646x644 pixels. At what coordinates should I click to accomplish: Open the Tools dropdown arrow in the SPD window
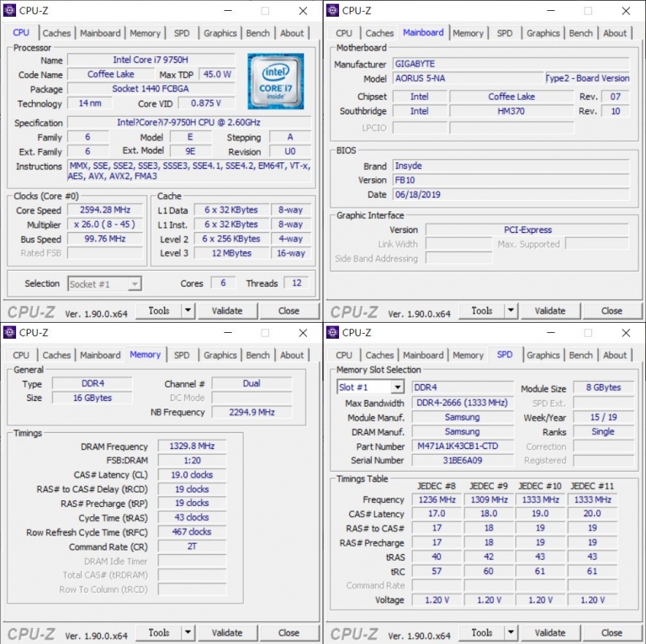point(511,632)
